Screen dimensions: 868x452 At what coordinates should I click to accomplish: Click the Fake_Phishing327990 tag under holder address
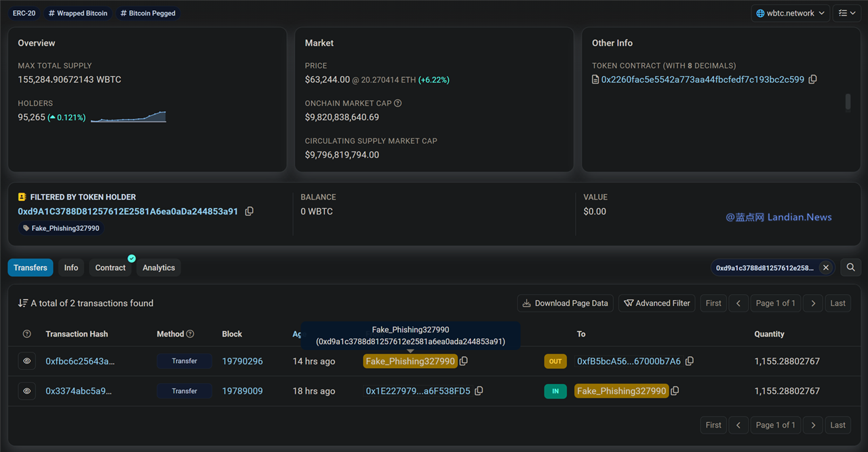[60, 228]
